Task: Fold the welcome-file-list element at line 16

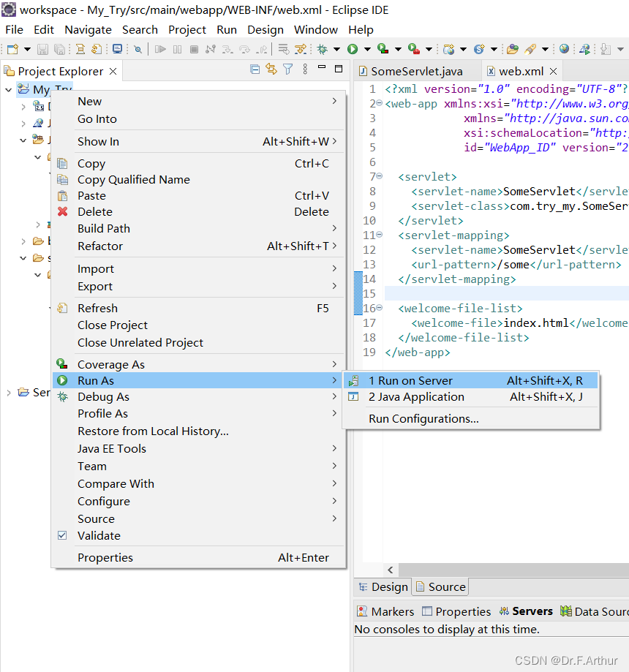Action: click(380, 307)
